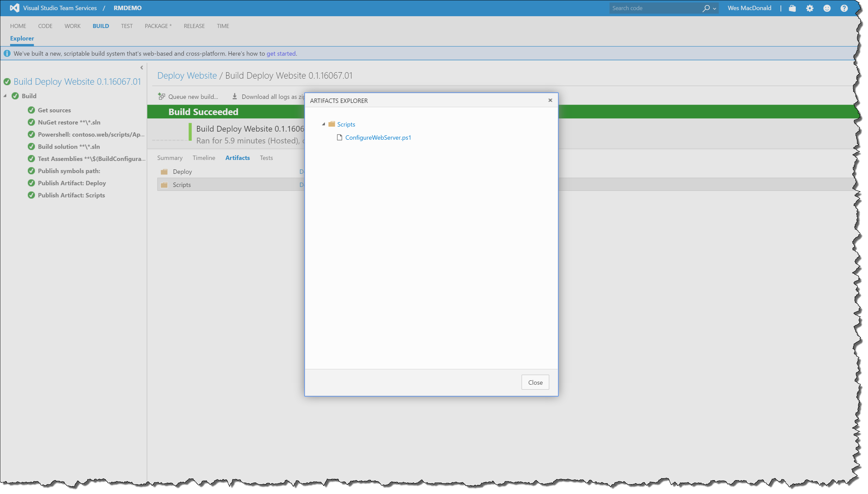The width and height of the screenshot is (868, 494).
Task: Open the help question mark icon
Action: point(844,8)
